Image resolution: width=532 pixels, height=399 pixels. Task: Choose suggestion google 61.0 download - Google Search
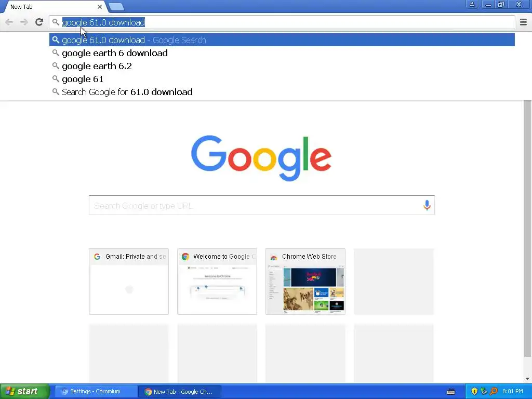point(282,40)
